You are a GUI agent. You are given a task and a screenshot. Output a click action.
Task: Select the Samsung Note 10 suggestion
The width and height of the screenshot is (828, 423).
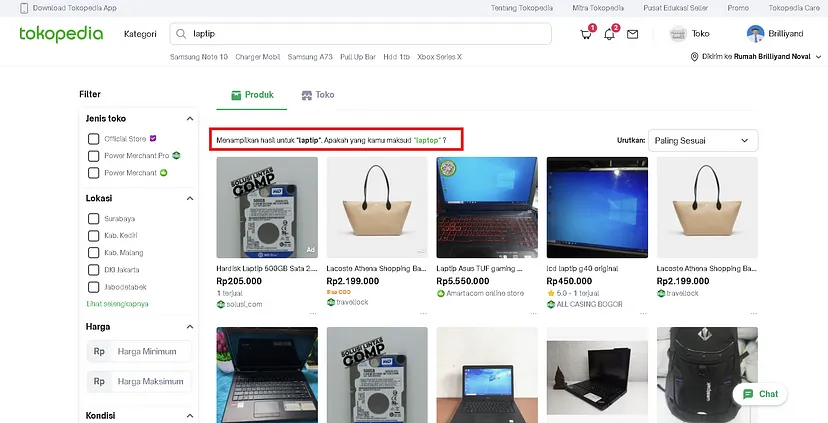[x=199, y=57]
